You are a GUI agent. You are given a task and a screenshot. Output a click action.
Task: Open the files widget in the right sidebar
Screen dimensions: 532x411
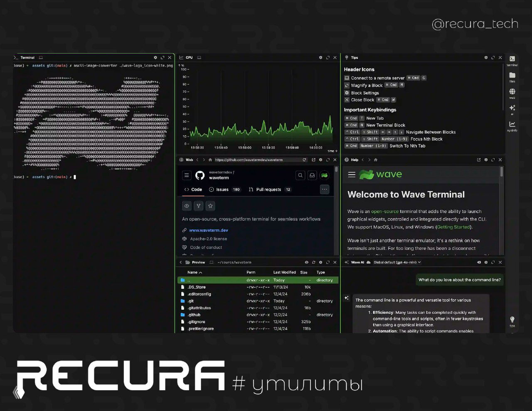512,76
